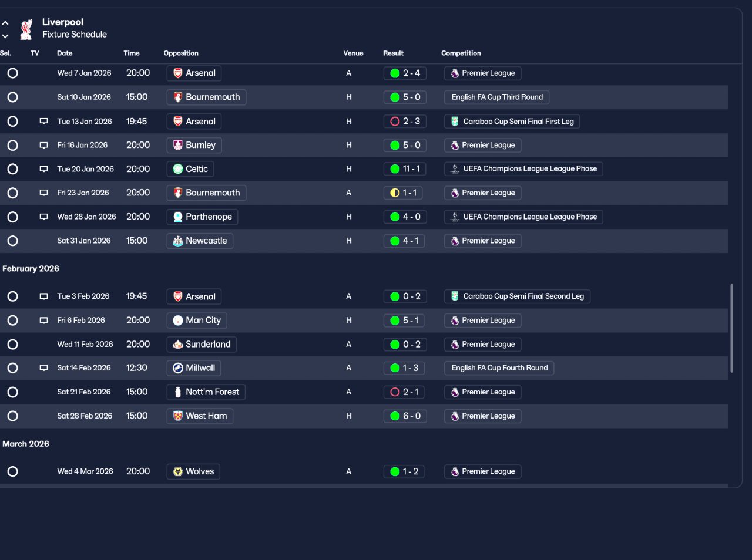Click Premier League lion icon on Burnley row
The image size is (752, 560).
point(455,145)
